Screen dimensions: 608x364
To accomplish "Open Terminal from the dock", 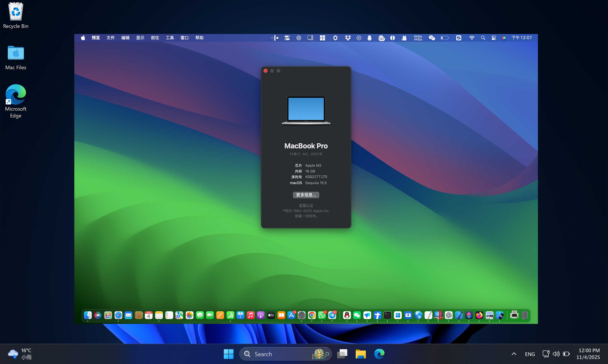I will point(388,315).
